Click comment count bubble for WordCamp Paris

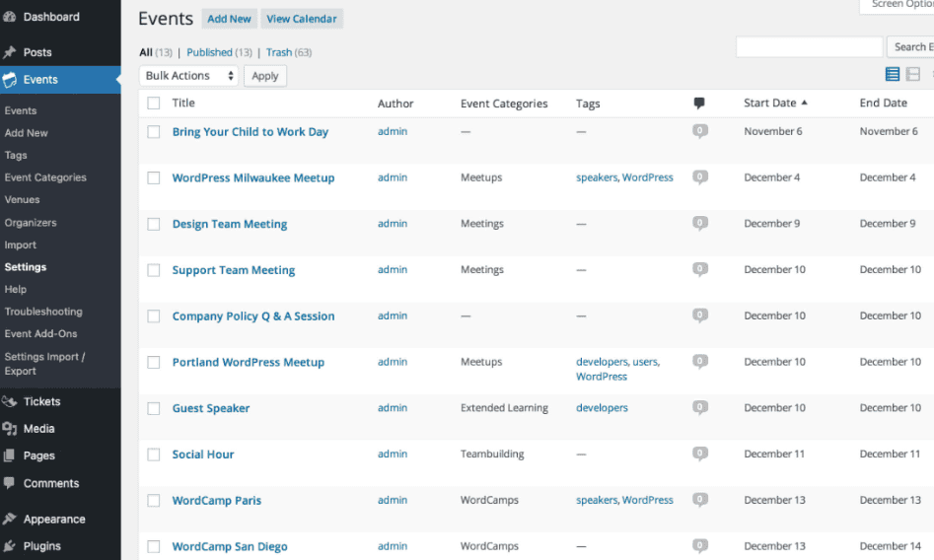700,500
